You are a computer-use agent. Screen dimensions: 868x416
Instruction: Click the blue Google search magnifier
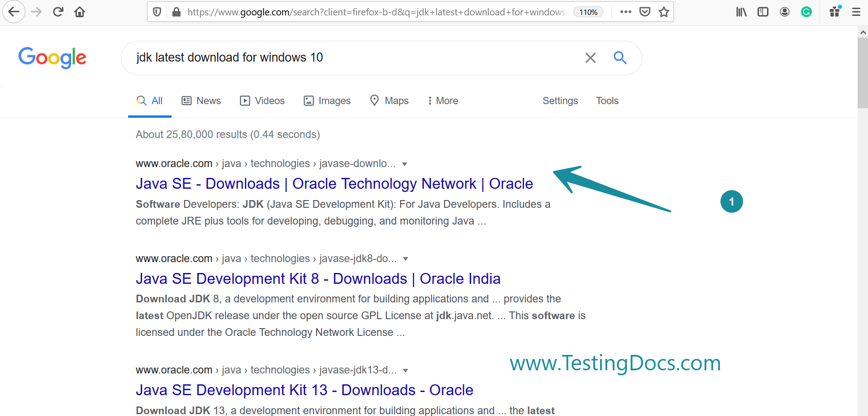pyautogui.click(x=620, y=57)
